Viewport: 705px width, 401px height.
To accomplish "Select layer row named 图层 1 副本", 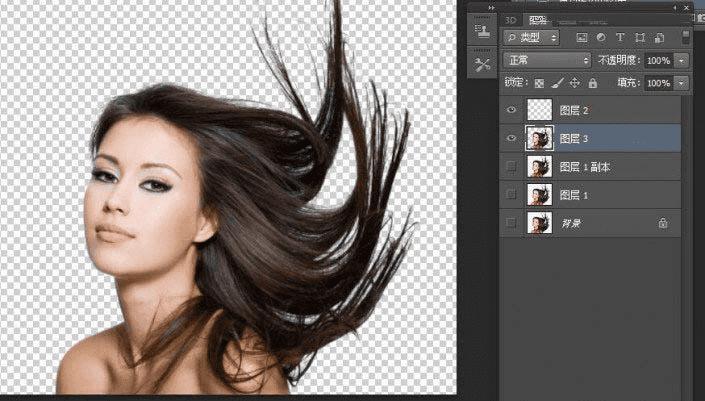I will [x=590, y=166].
